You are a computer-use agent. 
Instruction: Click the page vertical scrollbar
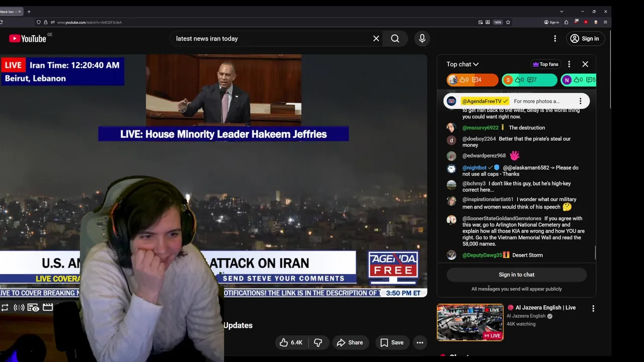(610, 68)
